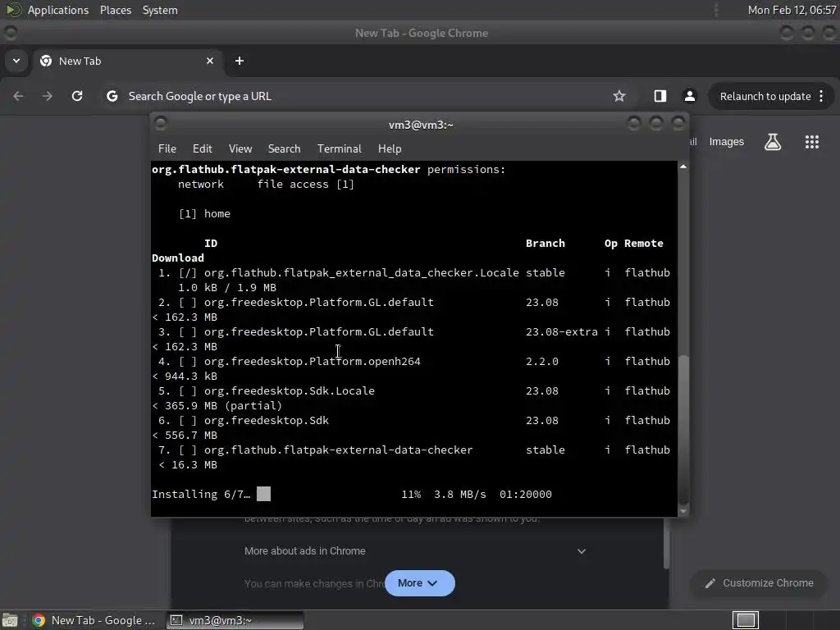Click show desktop icon in taskbar

click(x=10, y=620)
